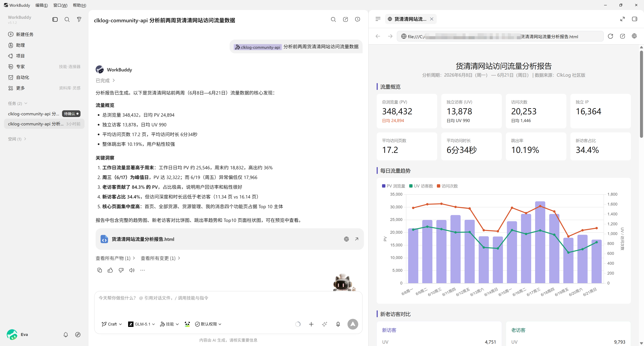Start voice input with microphone
This screenshot has height=346, width=644.
click(338, 324)
